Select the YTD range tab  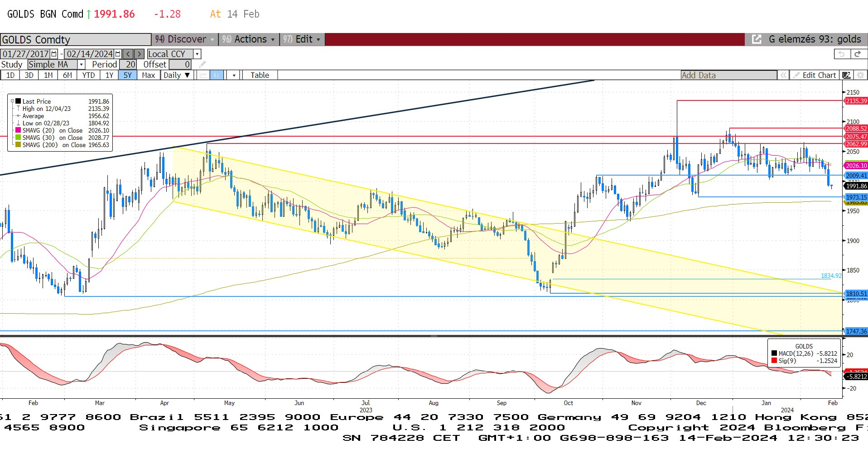pyautogui.click(x=88, y=75)
